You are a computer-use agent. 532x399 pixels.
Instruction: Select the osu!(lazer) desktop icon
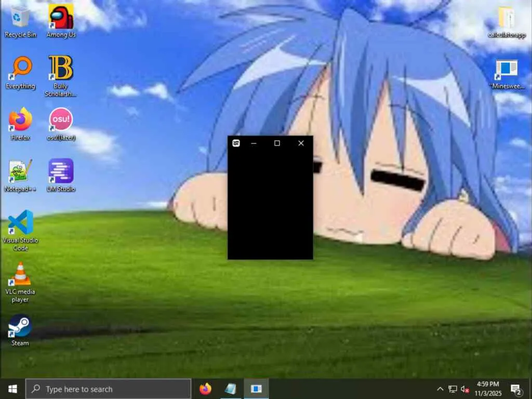(x=61, y=124)
